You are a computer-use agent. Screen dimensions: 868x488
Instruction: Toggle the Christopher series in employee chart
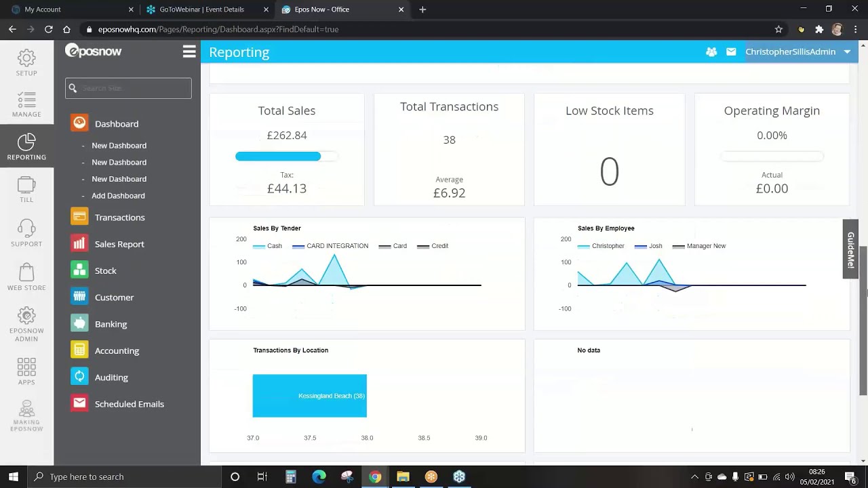(601, 246)
